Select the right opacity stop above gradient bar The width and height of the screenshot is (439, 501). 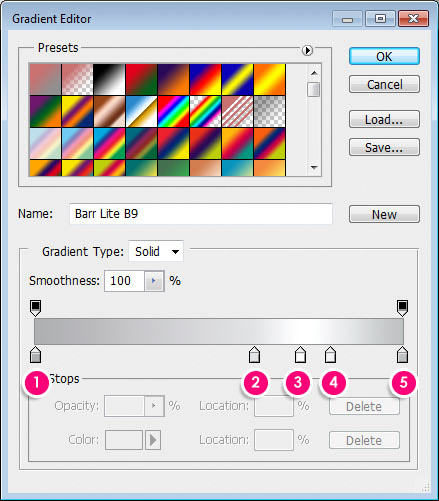pos(402,308)
